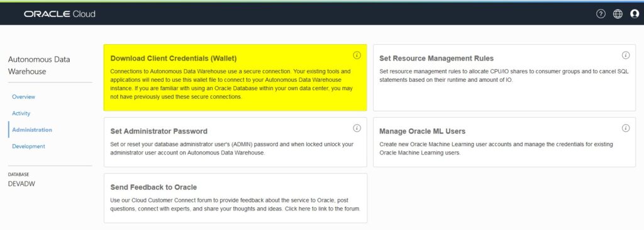The height and width of the screenshot is (230, 644).
Task: Click the Autonomous Data Warehouse title
Action: [39, 65]
